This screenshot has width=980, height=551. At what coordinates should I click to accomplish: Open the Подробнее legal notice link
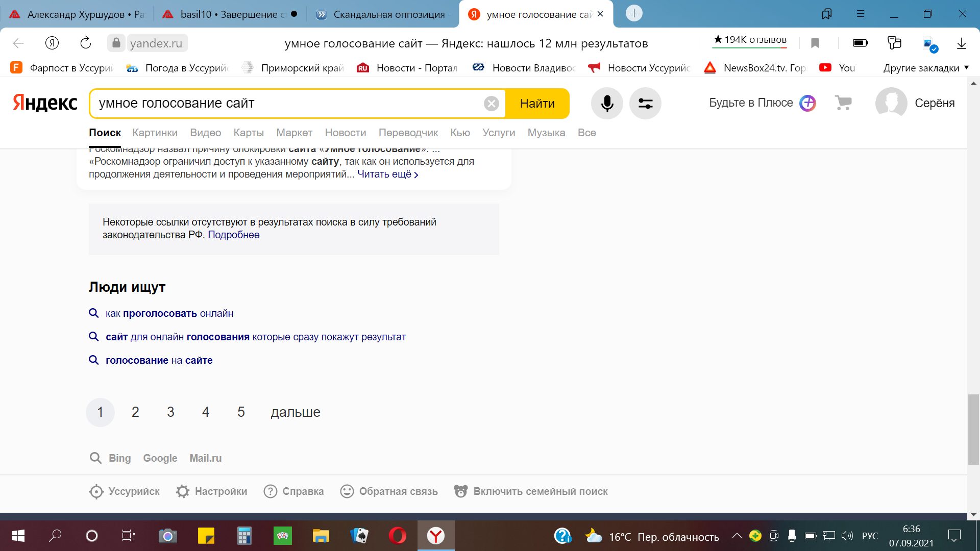pos(233,235)
